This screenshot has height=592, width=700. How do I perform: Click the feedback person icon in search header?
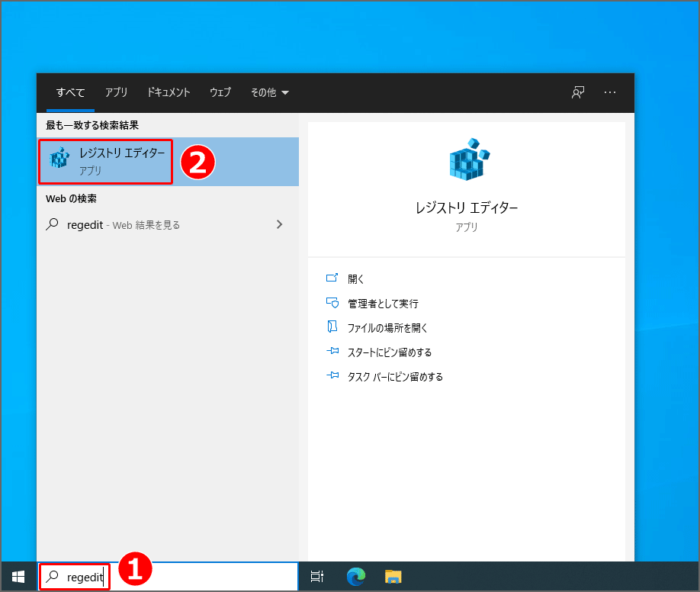578,92
